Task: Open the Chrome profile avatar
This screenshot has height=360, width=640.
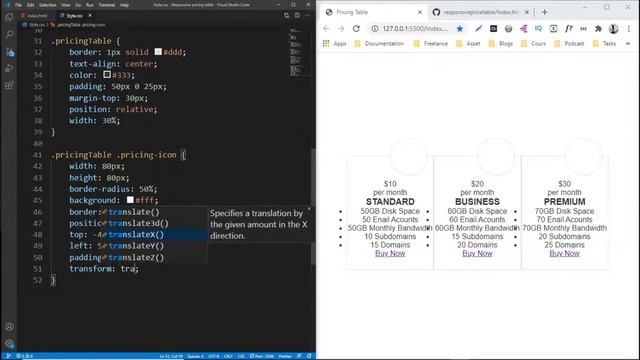Action: (613, 29)
